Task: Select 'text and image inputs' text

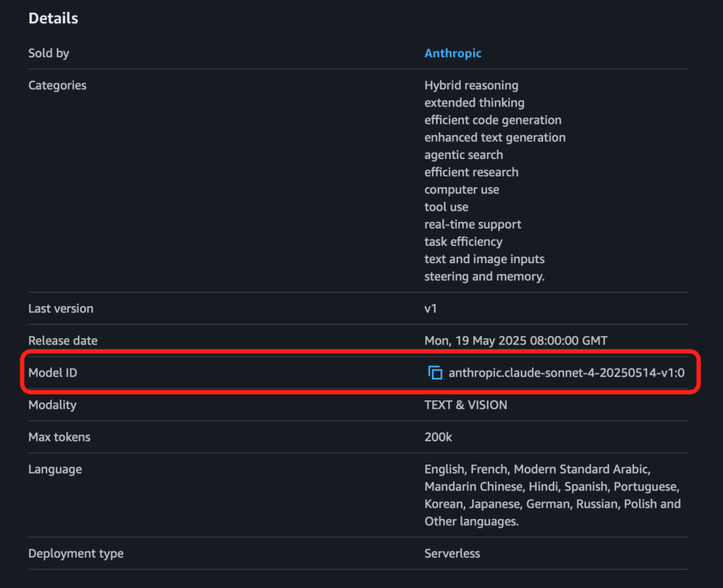Action: pos(484,259)
